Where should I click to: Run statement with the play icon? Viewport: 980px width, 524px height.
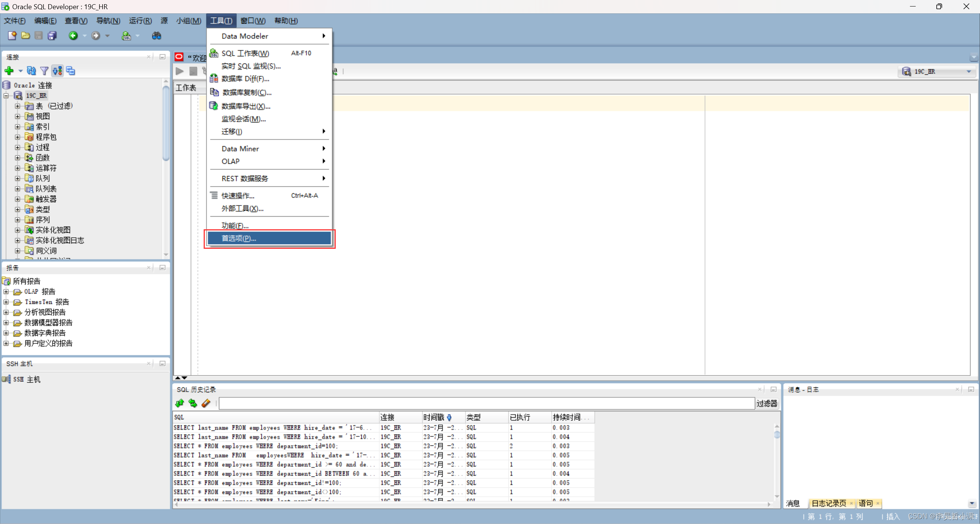(180, 71)
